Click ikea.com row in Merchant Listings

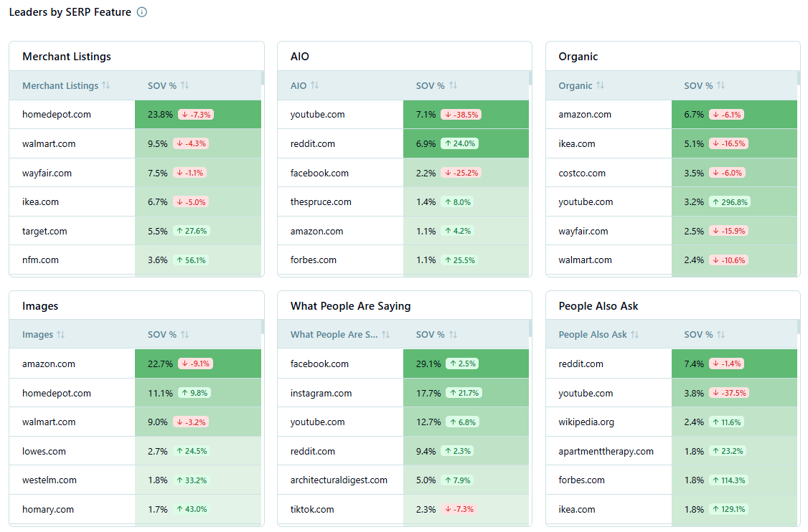135,202
